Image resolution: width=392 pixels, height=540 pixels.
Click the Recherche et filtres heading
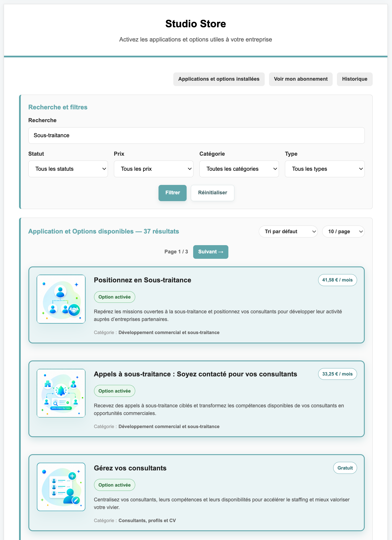58,107
